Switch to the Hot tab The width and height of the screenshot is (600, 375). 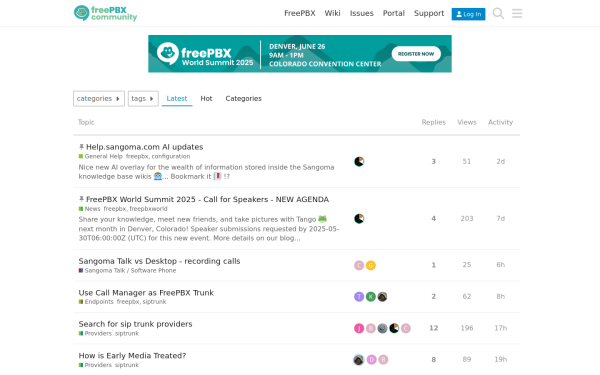(206, 99)
